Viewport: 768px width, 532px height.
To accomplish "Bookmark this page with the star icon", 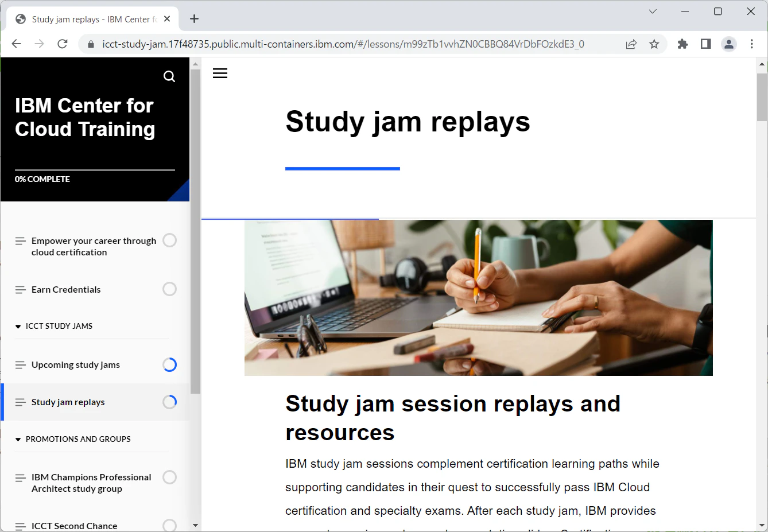I will click(x=654, y=44).
